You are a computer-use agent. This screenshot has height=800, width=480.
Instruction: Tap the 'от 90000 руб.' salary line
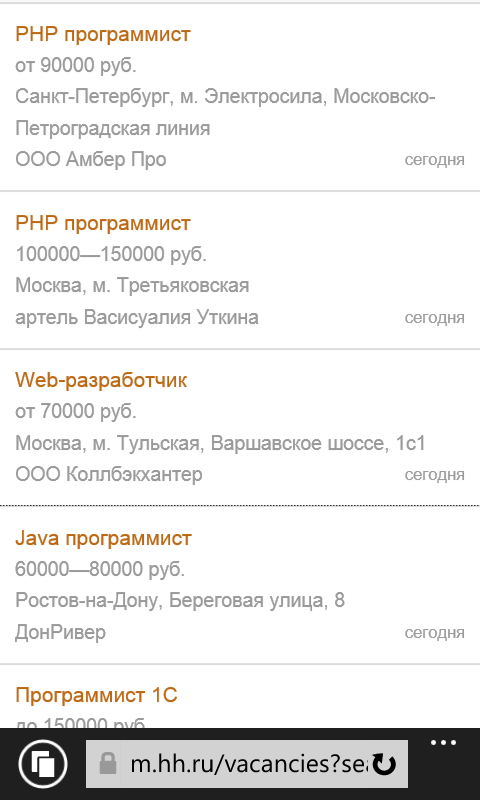[x=76, y=66]
